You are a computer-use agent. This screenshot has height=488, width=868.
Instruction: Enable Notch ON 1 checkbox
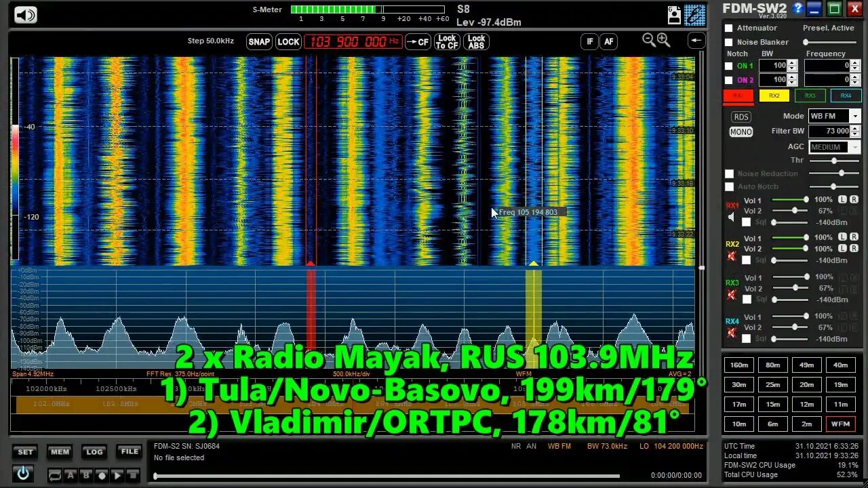tap(729, 66)
